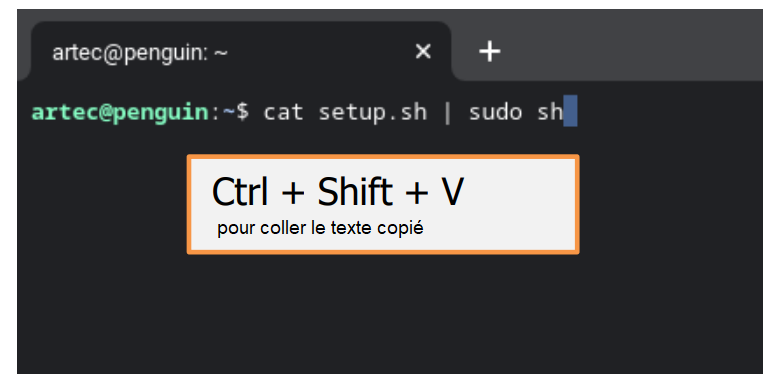Click the word cat in command line

tap(282, 112)
